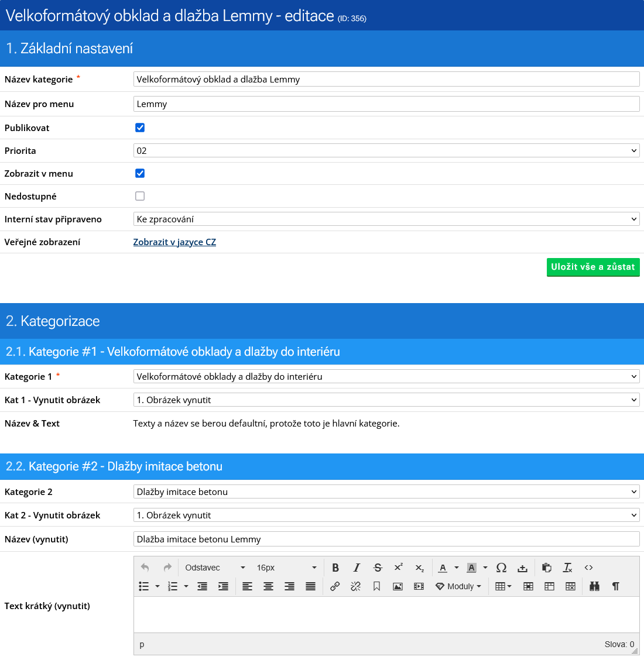Align text right
Screen dimensions: 644x660
click(289, 586)
